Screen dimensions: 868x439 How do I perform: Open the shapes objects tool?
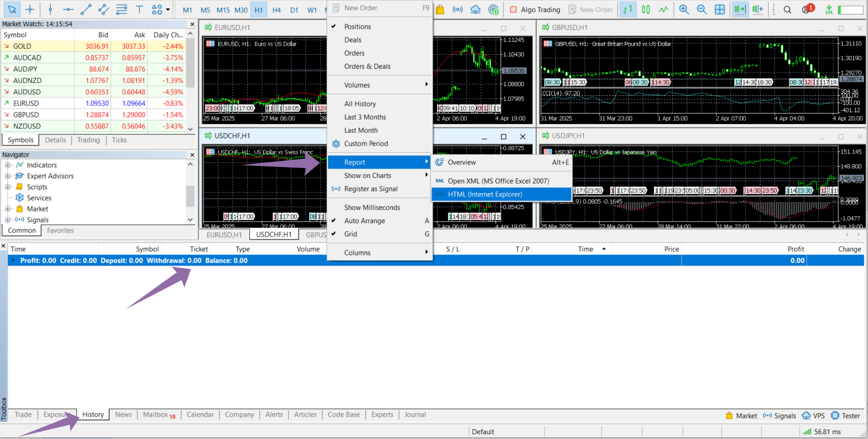(157, 9)
